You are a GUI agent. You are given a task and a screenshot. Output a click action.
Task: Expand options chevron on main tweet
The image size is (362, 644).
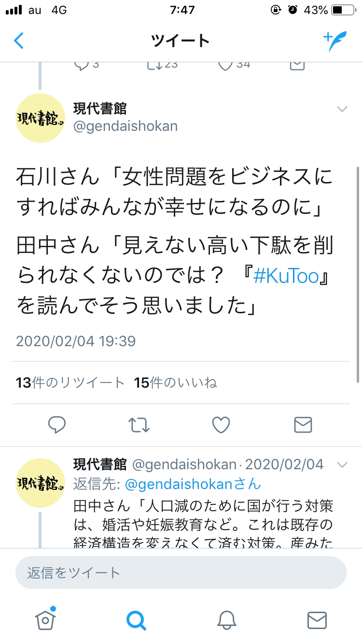[342, 109]
